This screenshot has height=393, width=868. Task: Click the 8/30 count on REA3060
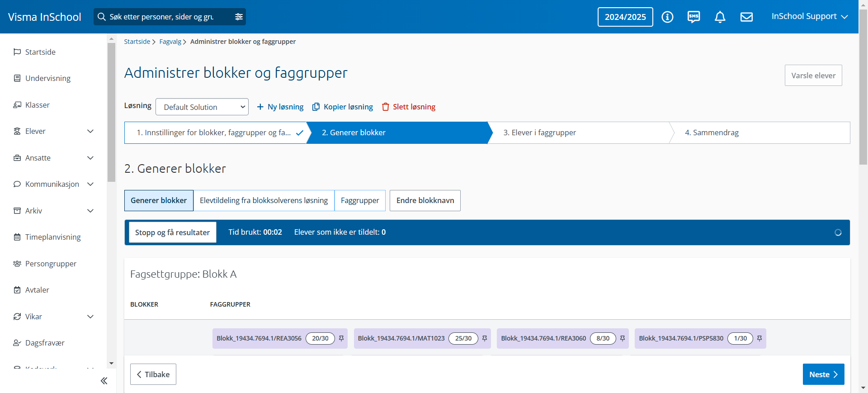click(603, 338)
